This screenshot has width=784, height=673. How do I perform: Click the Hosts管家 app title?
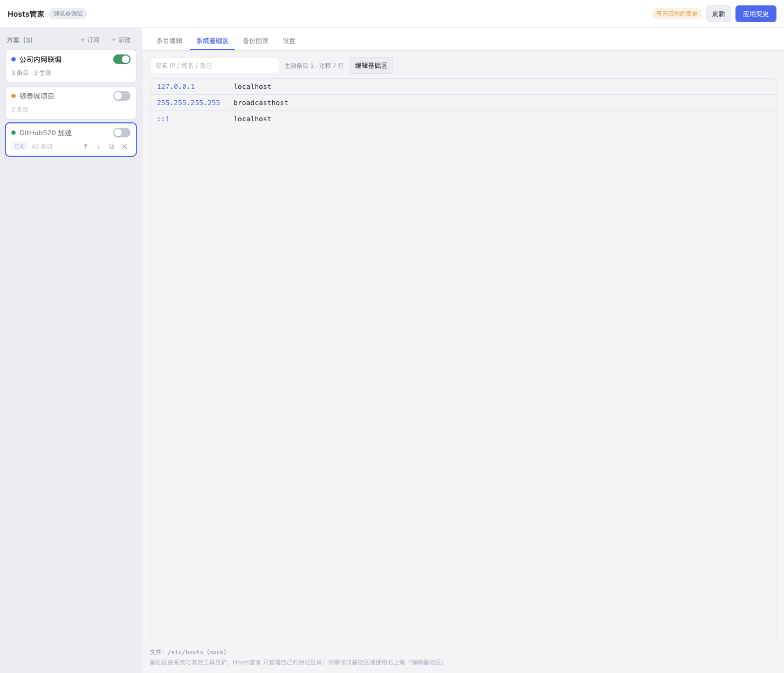pos(26,14)
